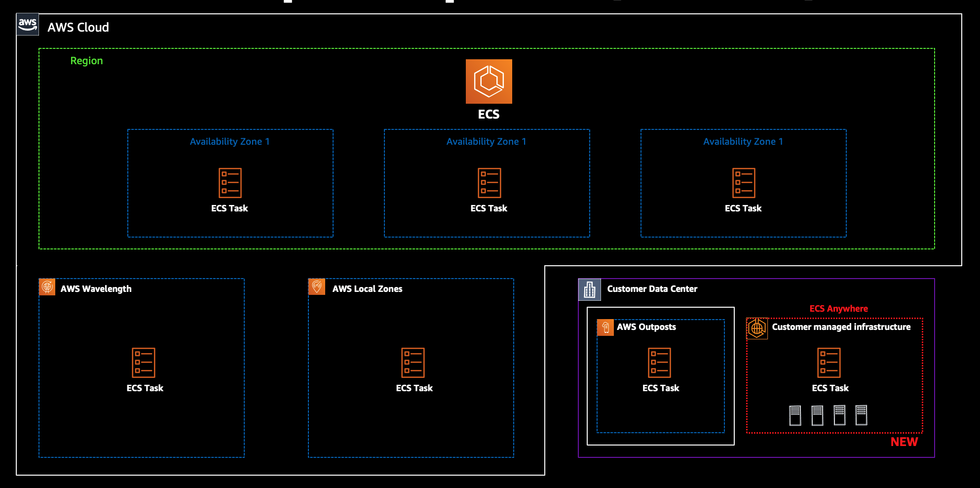This screenshot has width=980, height=488.
Task: Click the AWS Cloud title text
Action: click(x=78, y=28)
